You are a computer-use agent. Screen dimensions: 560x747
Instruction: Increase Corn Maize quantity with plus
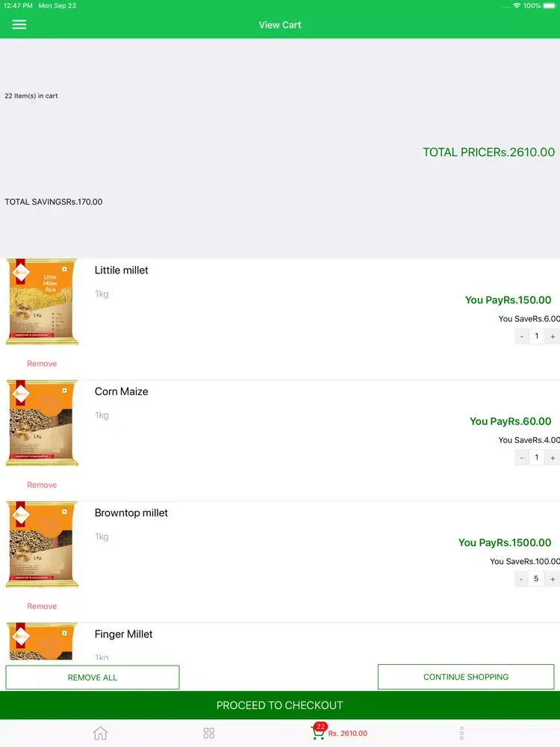pyautogui.click(x=553, y=457)
